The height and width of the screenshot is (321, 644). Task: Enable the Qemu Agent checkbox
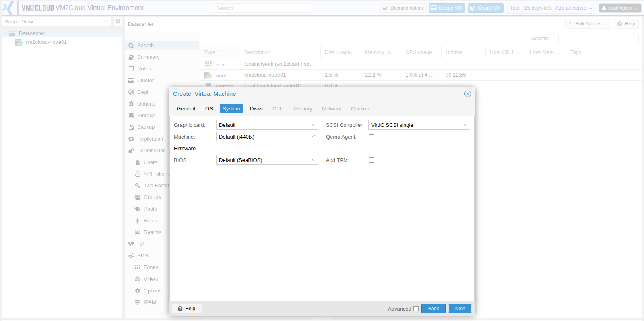371,137
